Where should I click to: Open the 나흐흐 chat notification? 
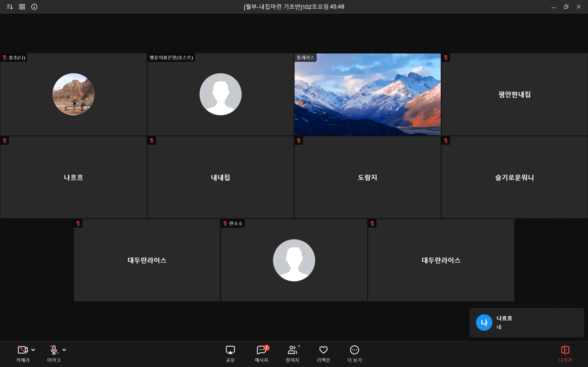[x=527, y=322]
